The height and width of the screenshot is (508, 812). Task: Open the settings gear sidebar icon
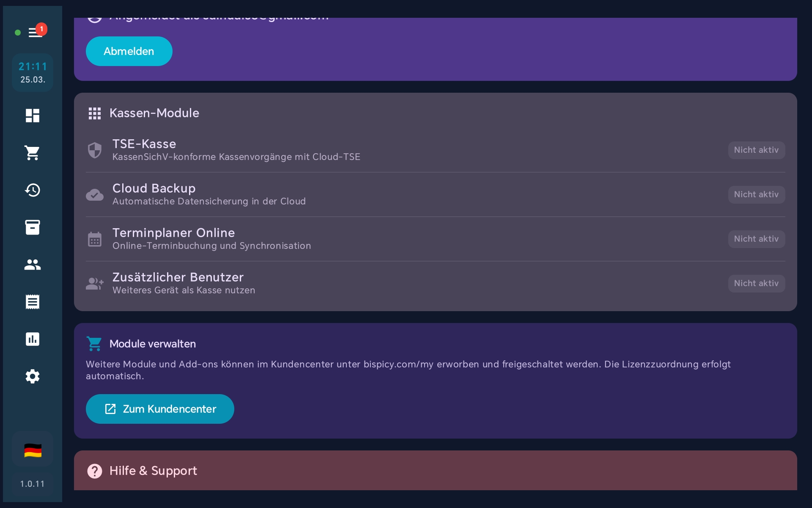pos(33,376)
